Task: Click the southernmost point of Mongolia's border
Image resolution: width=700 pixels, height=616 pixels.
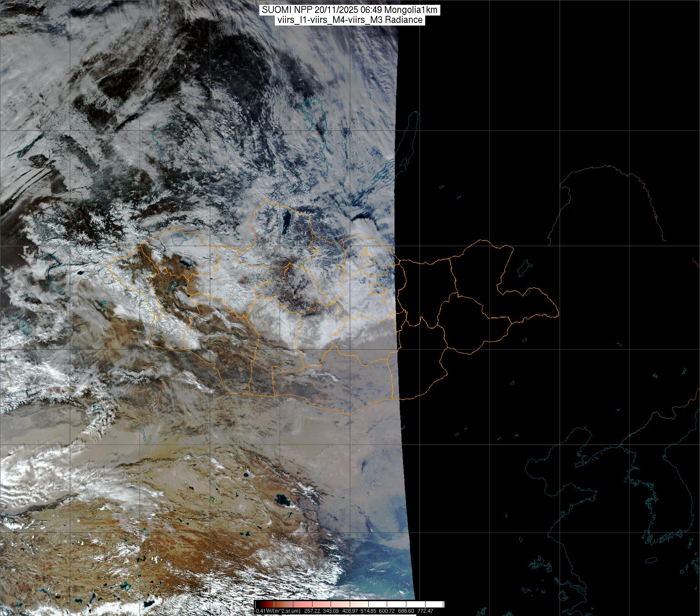Action: (x=348, y=415)
